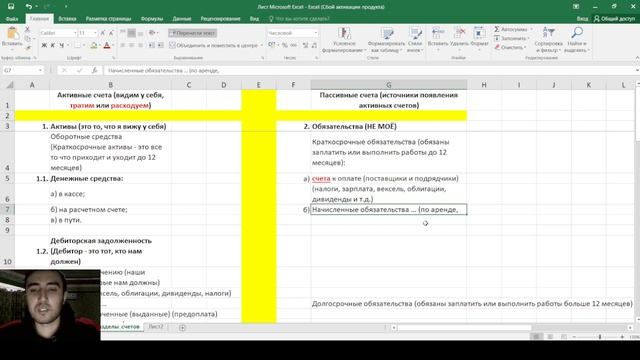Open the number format (Числовой) dropdown

pyautogui.click(x=316, y=33)
